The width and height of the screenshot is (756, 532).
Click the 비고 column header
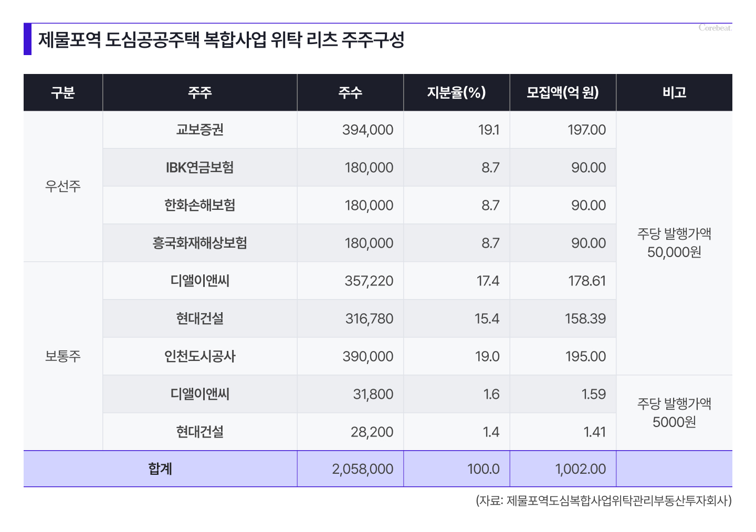click(x=674, y=93)
